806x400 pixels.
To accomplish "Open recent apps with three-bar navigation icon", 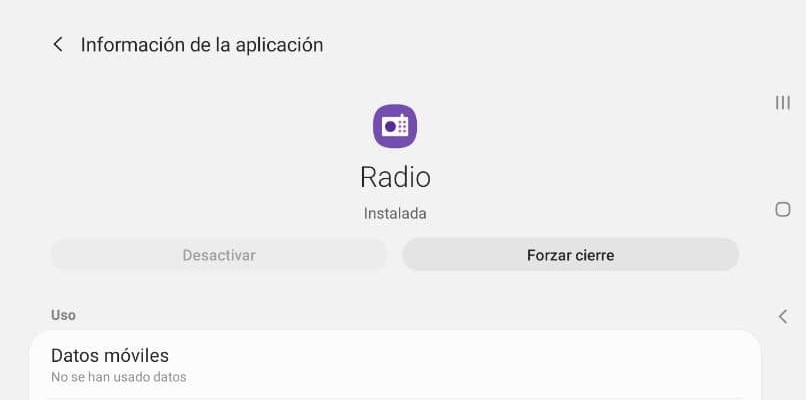I will click(x=782, y=103).
